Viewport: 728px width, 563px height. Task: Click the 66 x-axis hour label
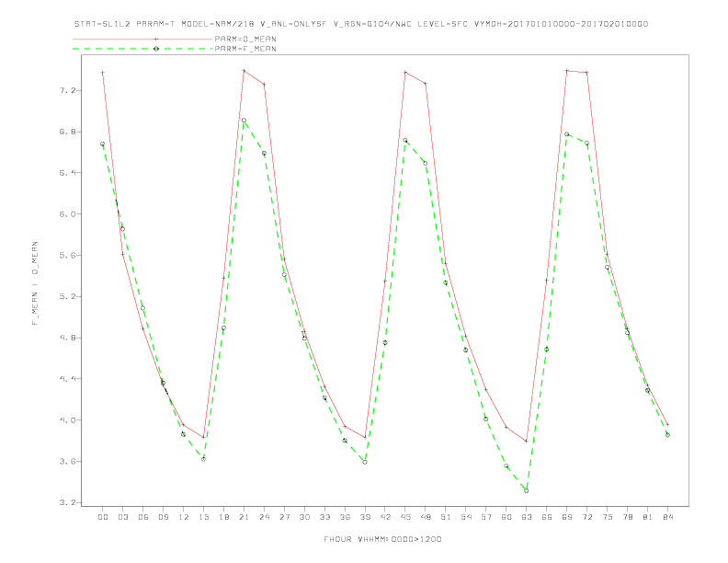[547, 517]
